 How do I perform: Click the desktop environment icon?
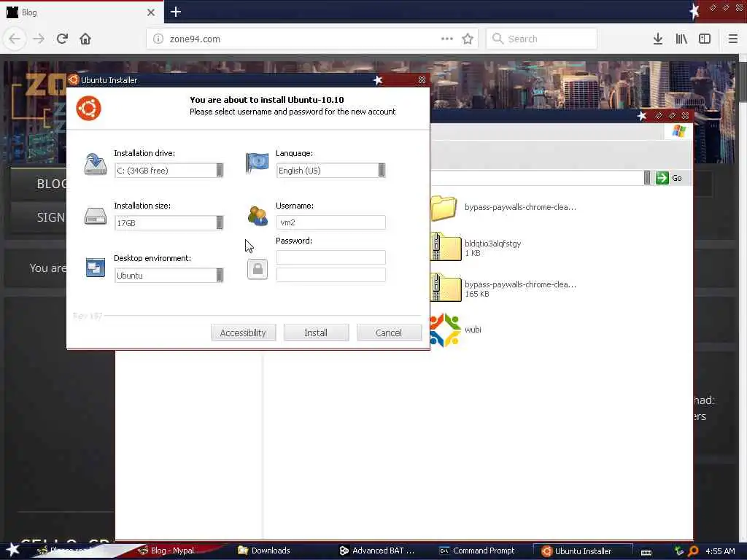96,267
